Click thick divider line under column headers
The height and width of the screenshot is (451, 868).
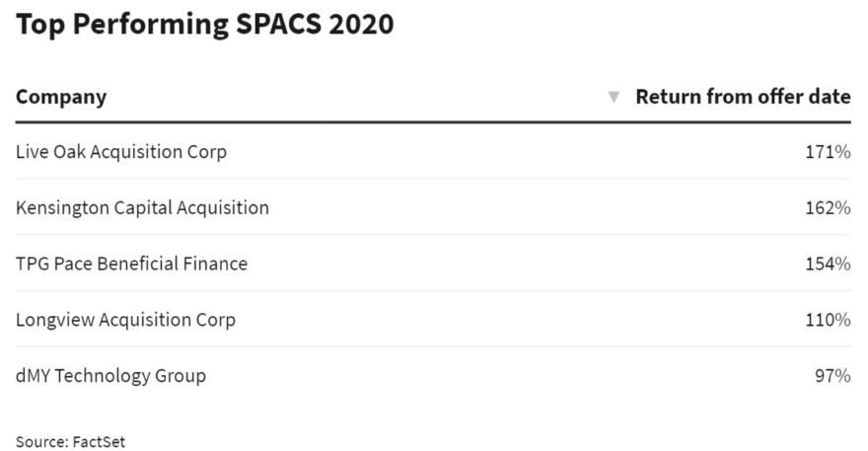coord(433,122)
